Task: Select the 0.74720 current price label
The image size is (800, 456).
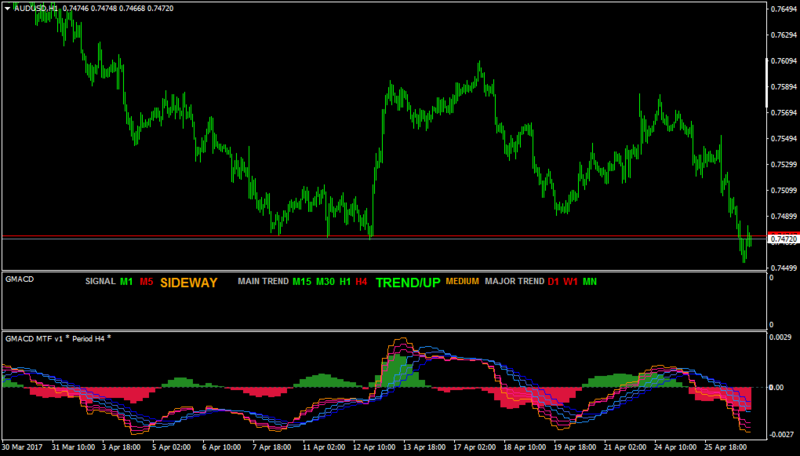Action: point(783,239)
